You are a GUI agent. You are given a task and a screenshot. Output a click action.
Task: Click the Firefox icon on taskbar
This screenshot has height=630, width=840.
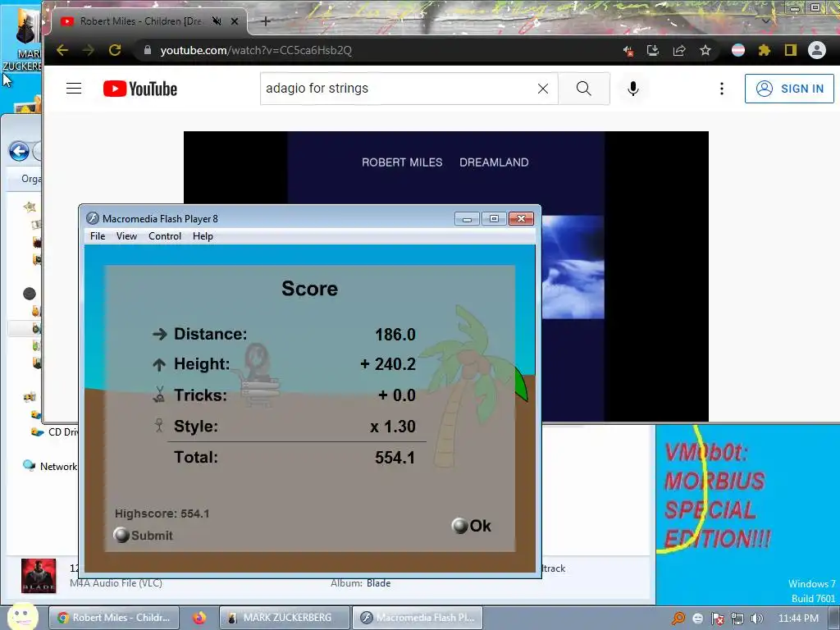[x=199, y=618]
